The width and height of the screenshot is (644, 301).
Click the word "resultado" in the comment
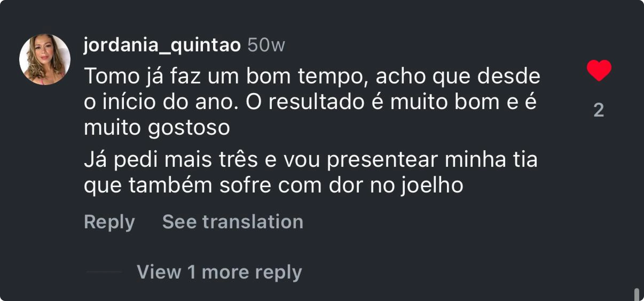click(x=316, y=102)
